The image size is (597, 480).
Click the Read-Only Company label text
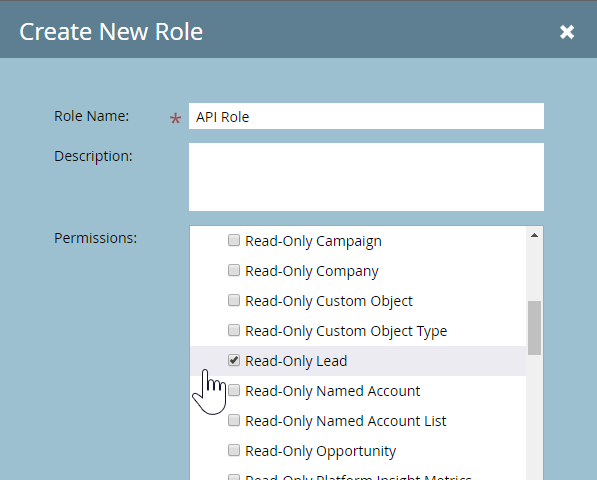click(312, 271)
